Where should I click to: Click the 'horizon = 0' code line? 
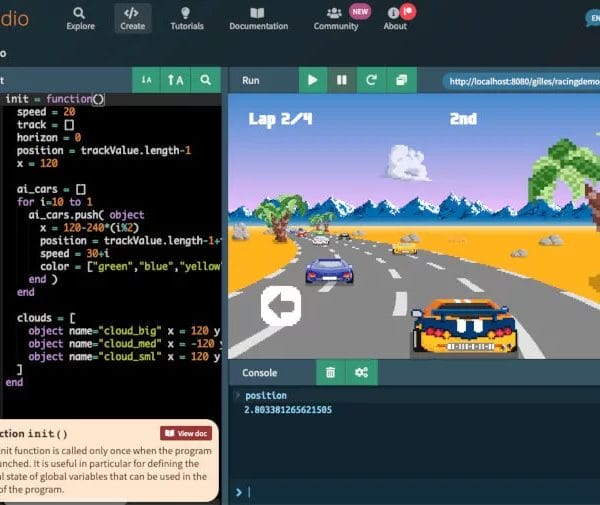coord(49,137)
